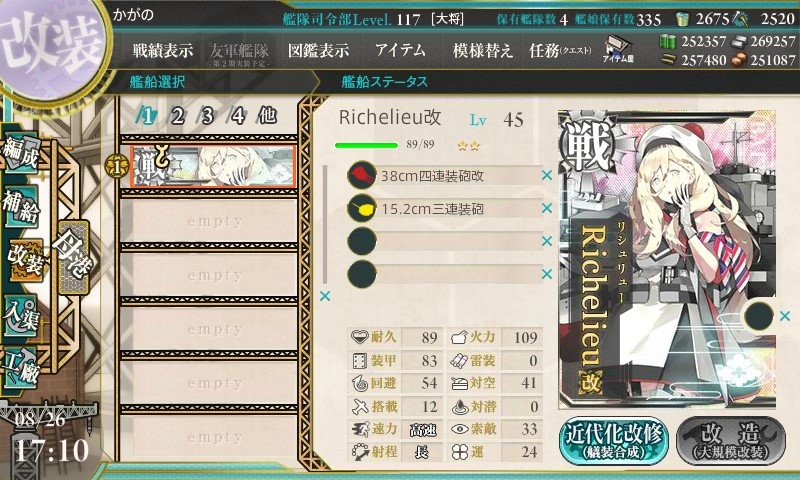800x480 pixels.
Task: Open the 補給 resupply sidebar icon
Action: coord(21,206)
